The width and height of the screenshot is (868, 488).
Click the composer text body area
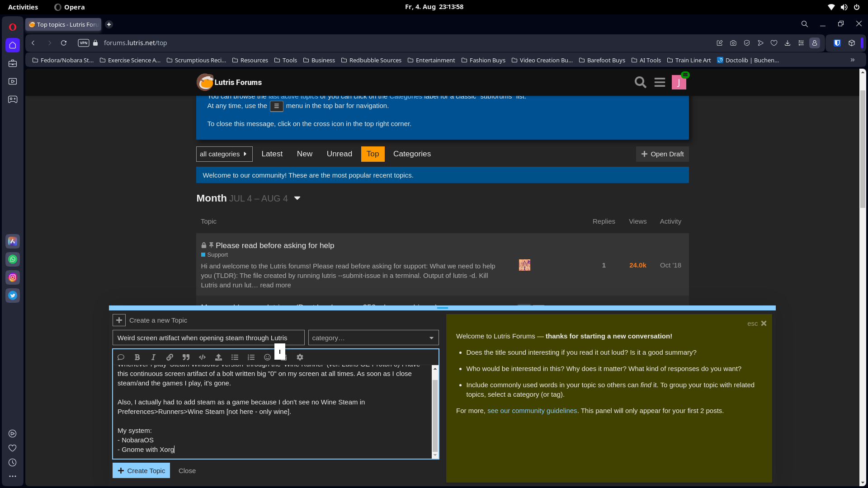pos(273,411)
